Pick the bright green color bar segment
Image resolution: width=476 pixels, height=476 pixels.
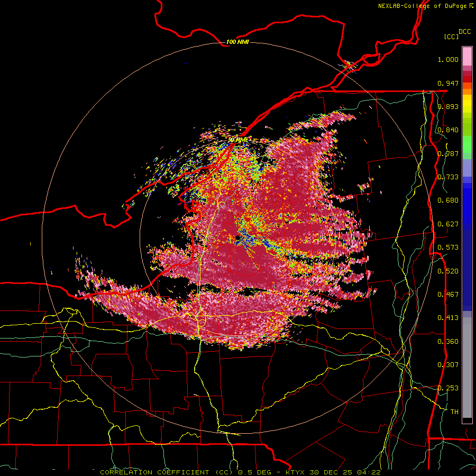[467, 144]
